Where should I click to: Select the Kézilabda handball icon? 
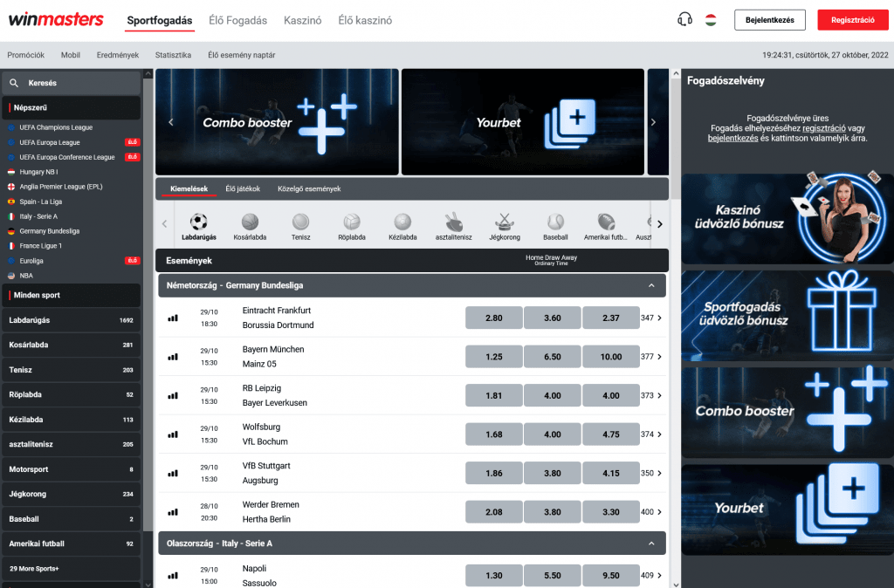click(x=402, y=222)
